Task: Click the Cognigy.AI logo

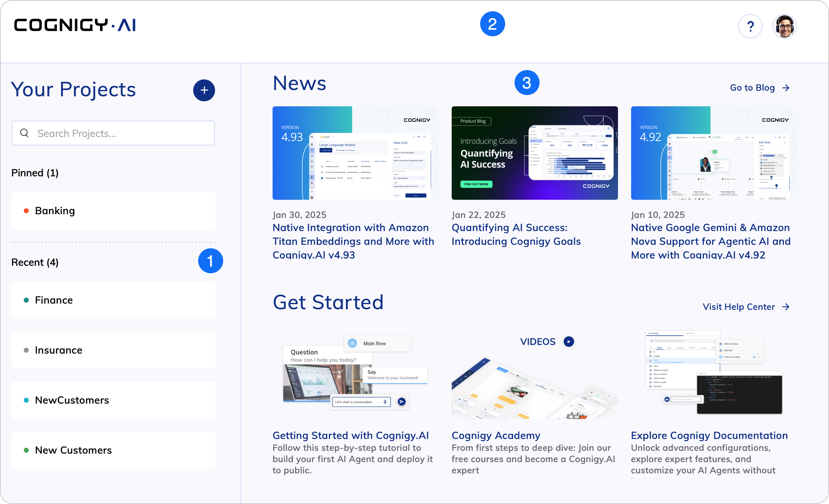Action: tap(75, 25)
